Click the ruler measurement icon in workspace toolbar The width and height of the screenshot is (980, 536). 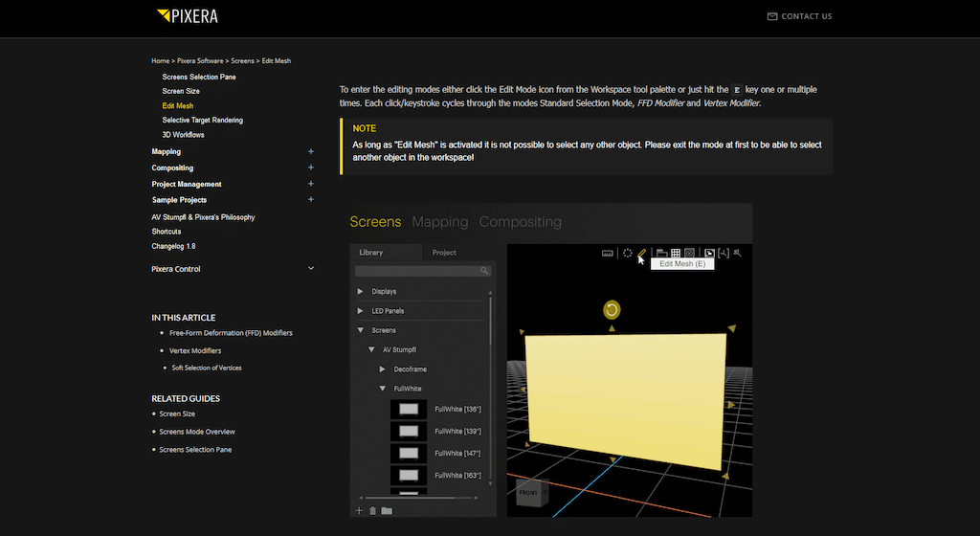607,254
